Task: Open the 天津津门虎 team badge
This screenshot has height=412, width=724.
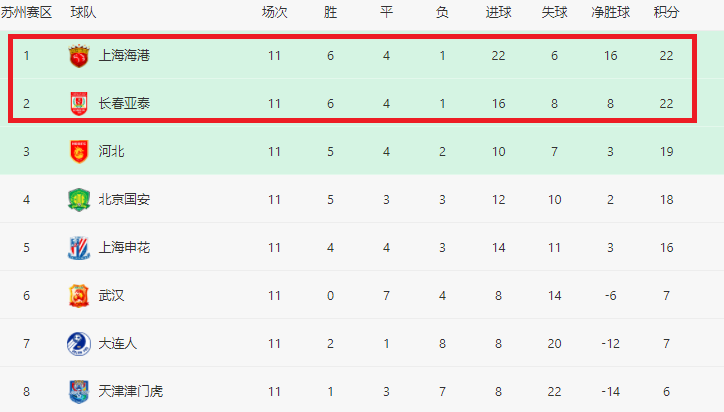Action: click(79, 392)
